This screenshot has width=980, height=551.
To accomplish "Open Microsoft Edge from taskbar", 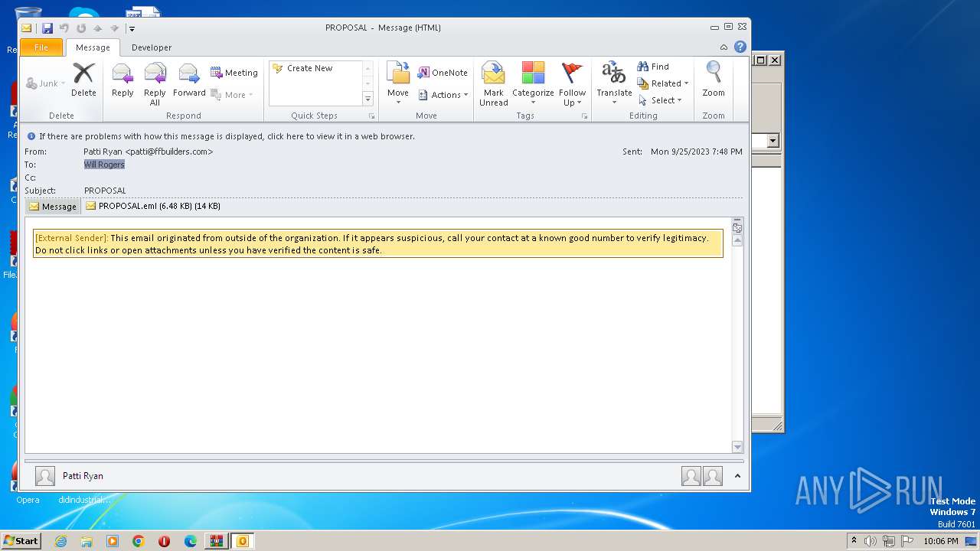I will pos(191,541).
